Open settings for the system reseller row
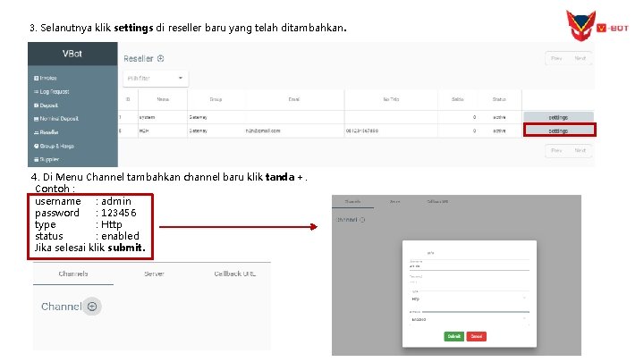644x362 pixels. click(558, 117)
